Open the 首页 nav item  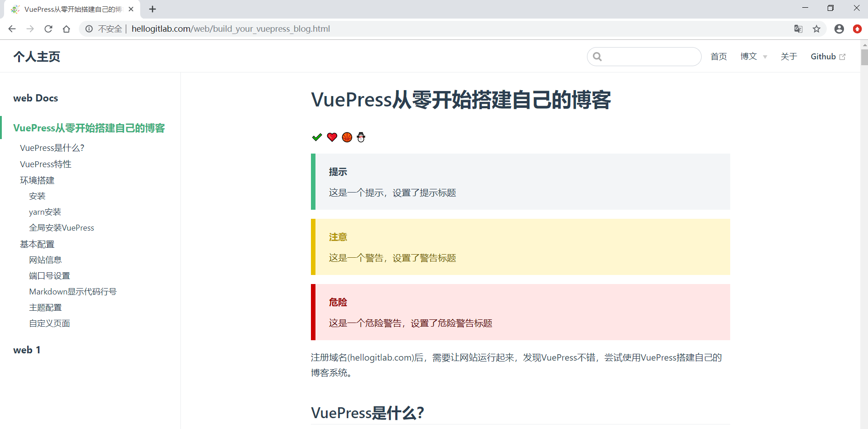point(718,57)
